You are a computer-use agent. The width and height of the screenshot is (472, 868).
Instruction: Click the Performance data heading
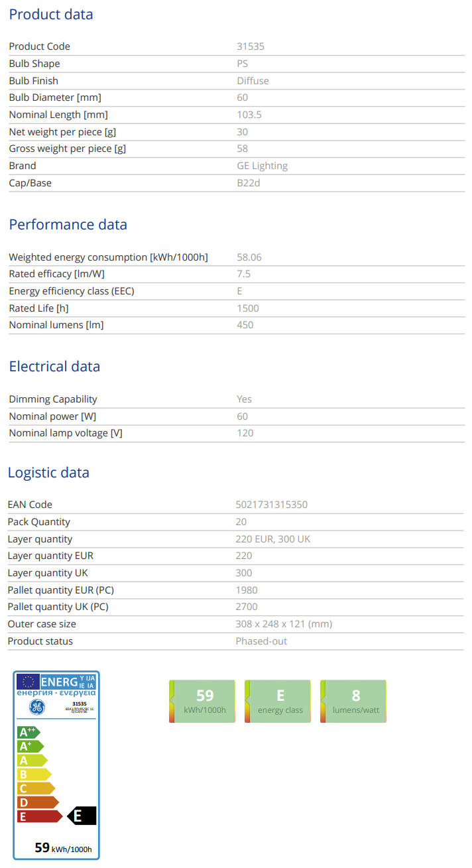click(x=68, y=224)
